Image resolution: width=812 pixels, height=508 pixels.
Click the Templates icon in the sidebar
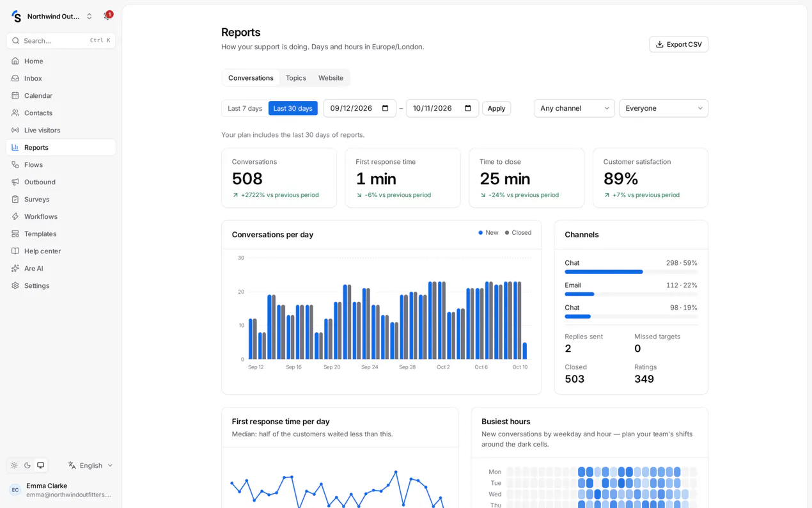[15, 234]
